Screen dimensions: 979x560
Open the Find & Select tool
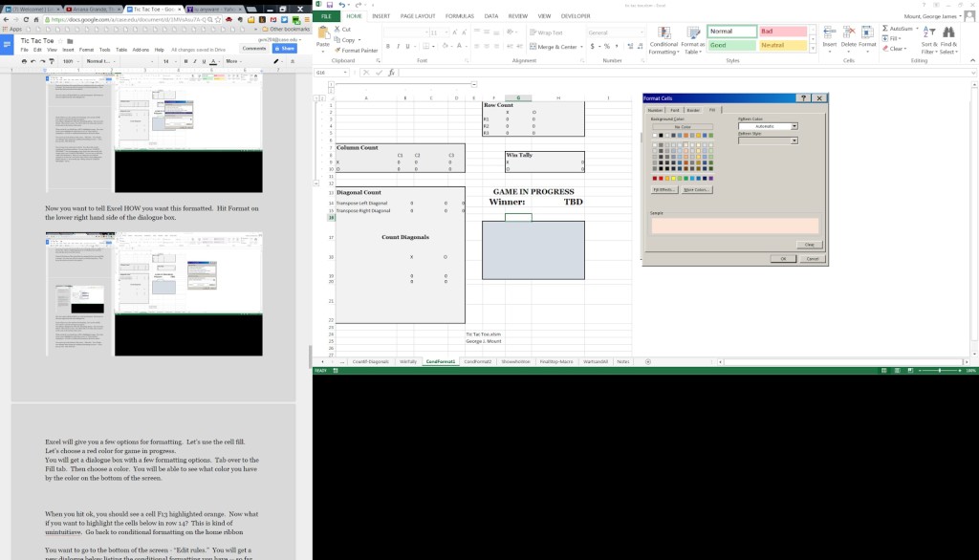tap(948, 34)
